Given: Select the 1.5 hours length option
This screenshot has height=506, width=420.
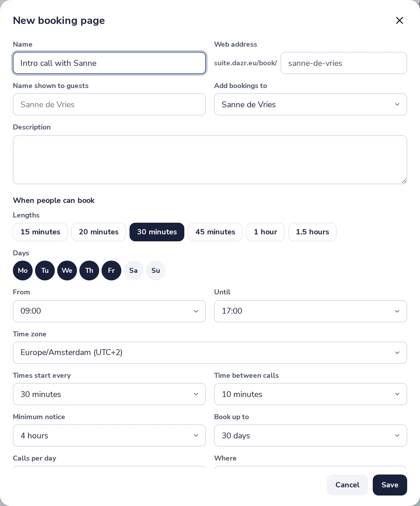Looking at the screenshot, I should [x=312, y=232].
